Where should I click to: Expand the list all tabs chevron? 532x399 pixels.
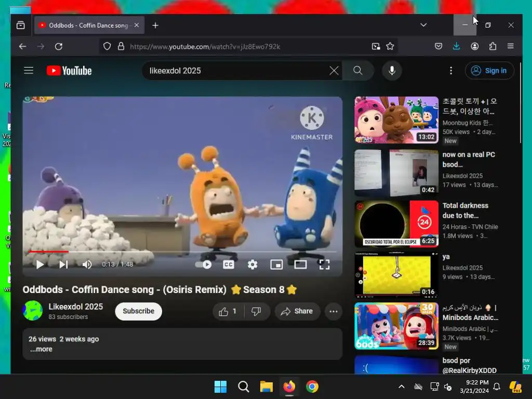tap(423, 25)
